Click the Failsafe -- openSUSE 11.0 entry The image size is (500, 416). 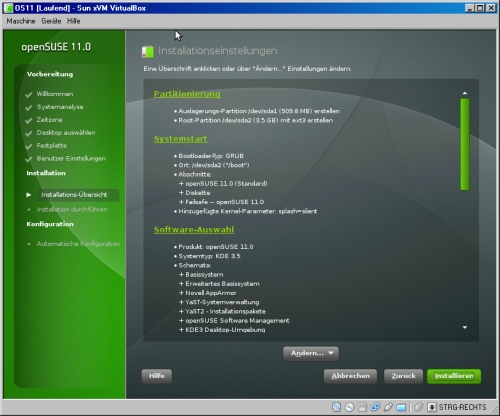[x=225, y=202]
